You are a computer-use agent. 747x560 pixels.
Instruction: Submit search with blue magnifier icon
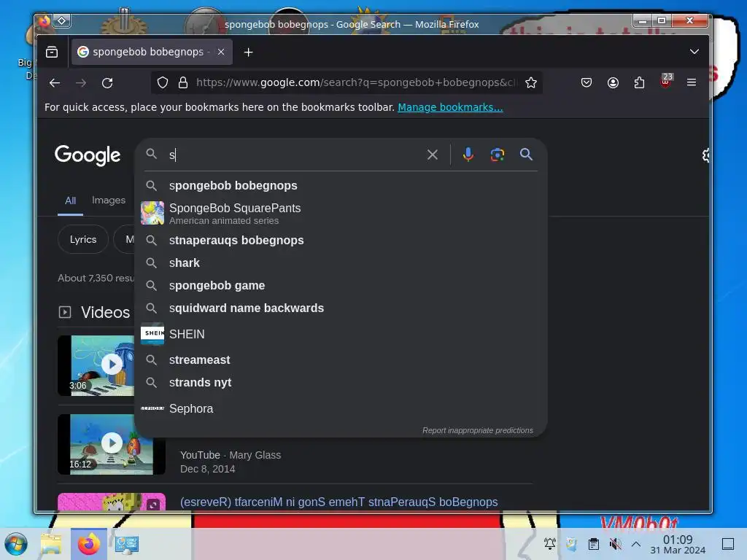coord(526,155)
